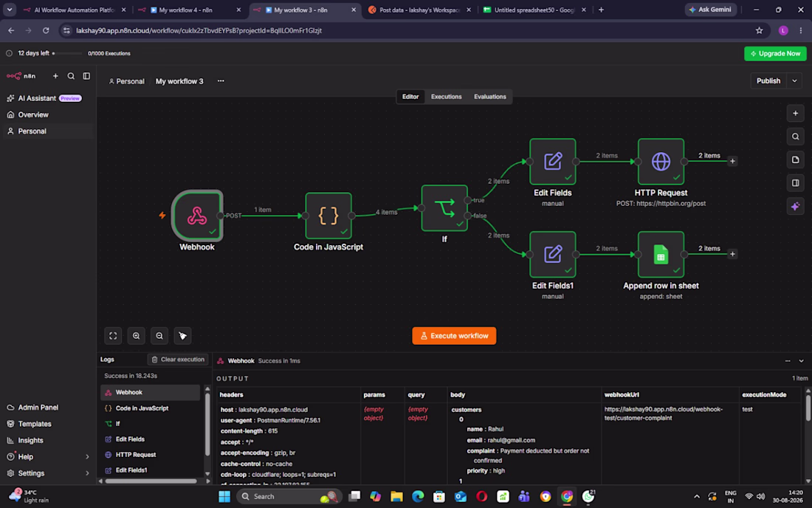This screenshot has height=508, width=812.
Task: Add node after HTTP Request output
Action: (x=732, y=161)
